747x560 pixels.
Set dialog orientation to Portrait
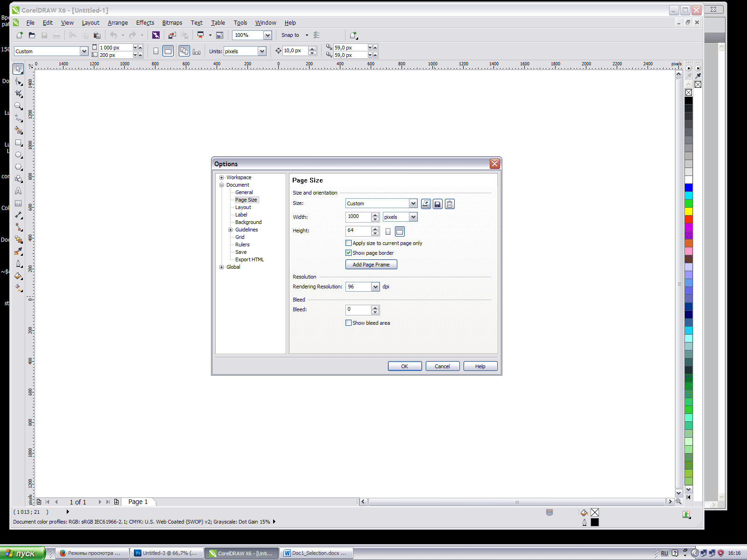coord(388,231)
